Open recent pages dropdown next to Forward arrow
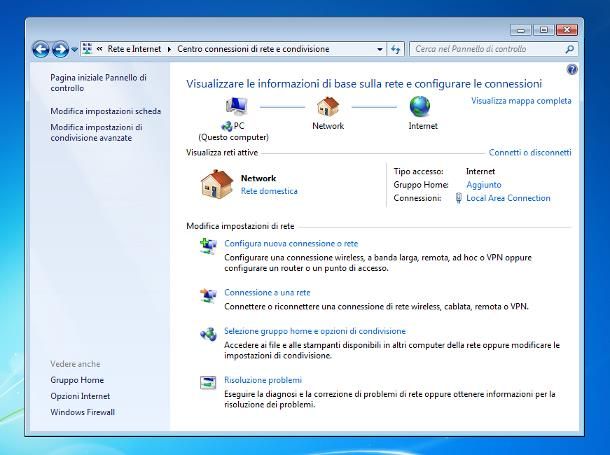The image size is (610, 455). click(74, 50)
